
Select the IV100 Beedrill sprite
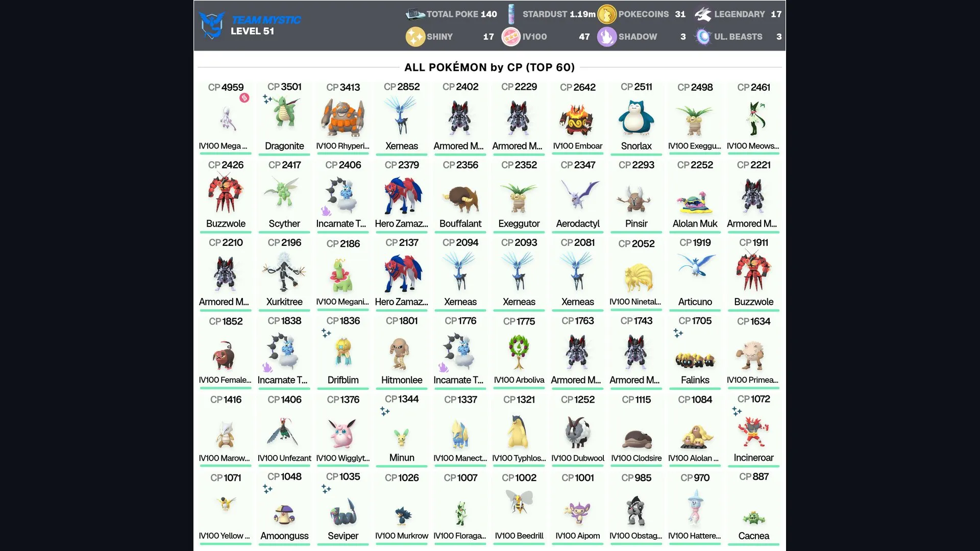click(519, 501)
